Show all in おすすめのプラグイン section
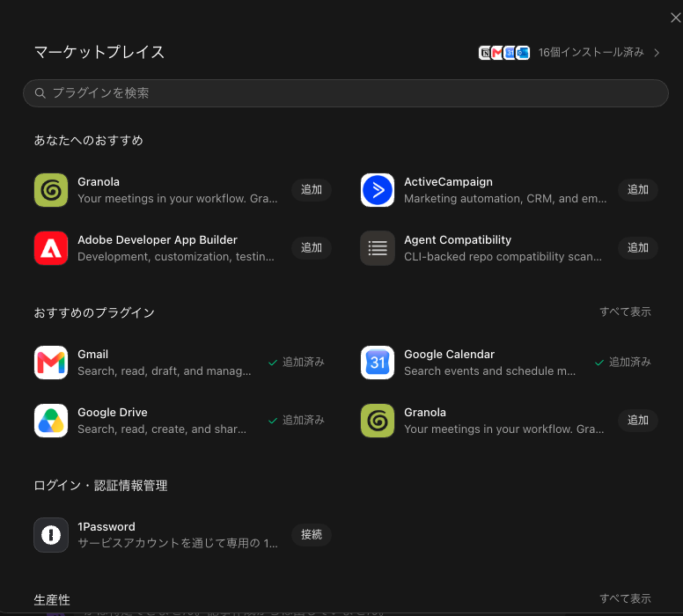 pyautogui.click(x=625, y=312)
